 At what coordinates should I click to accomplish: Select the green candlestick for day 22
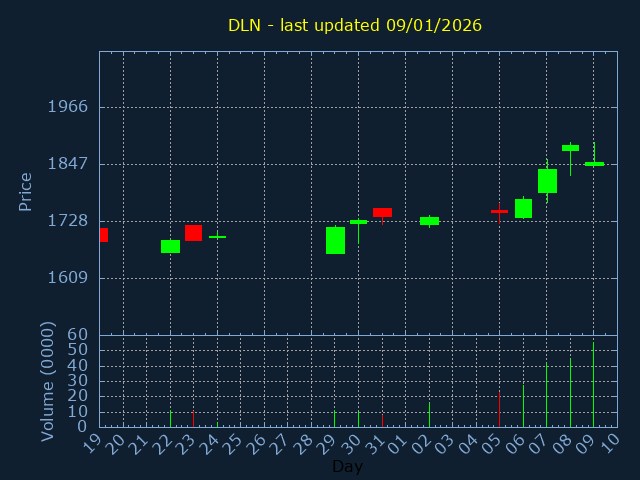pos(170,246)
